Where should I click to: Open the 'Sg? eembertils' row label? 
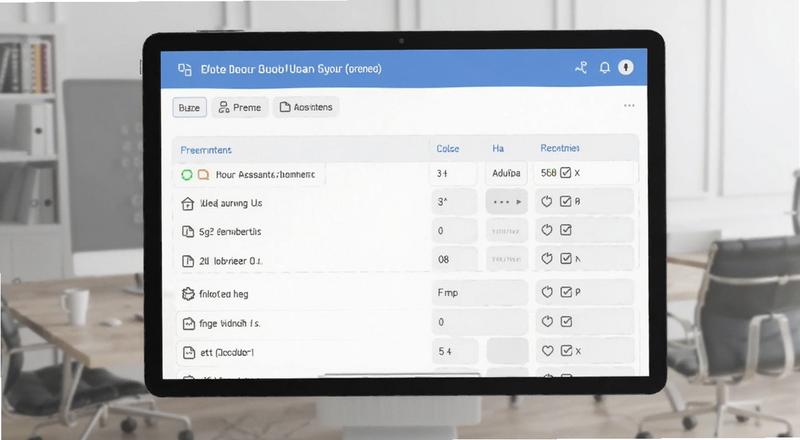tap(230, 232)
